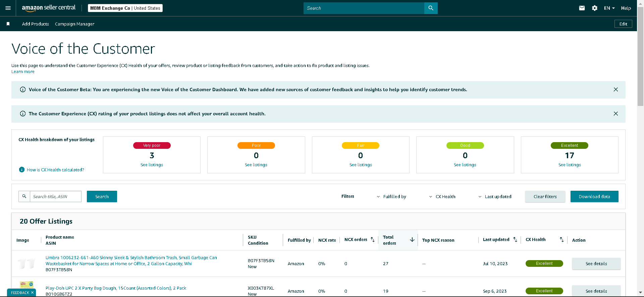644x297 pixels.
Task: Open Add Products in favorites bar
Action: pos(36,24)
